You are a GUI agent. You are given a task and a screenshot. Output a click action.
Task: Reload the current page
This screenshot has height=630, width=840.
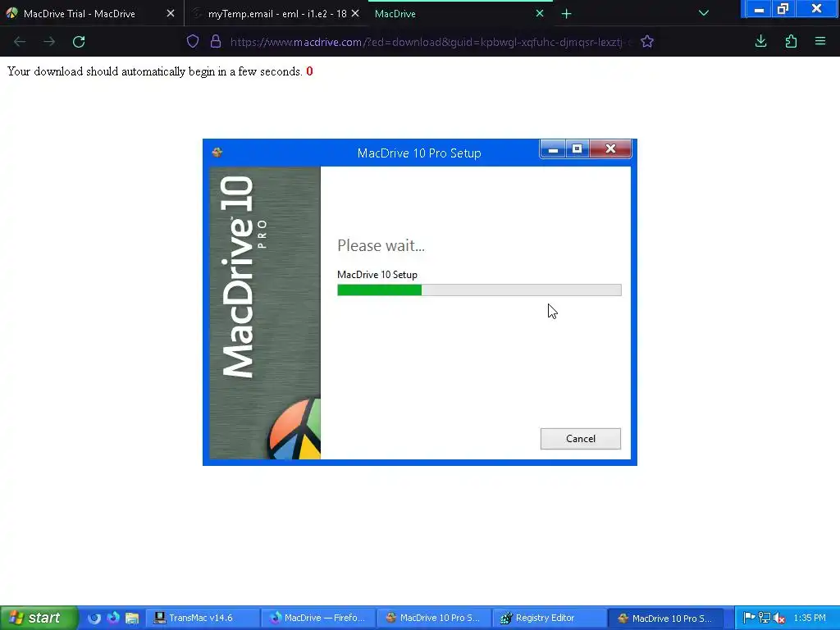coord(79,42)
